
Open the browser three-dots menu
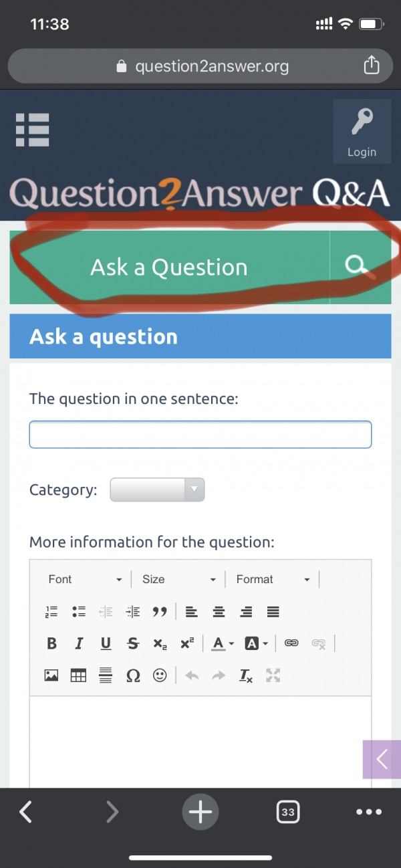coord(369,812)
